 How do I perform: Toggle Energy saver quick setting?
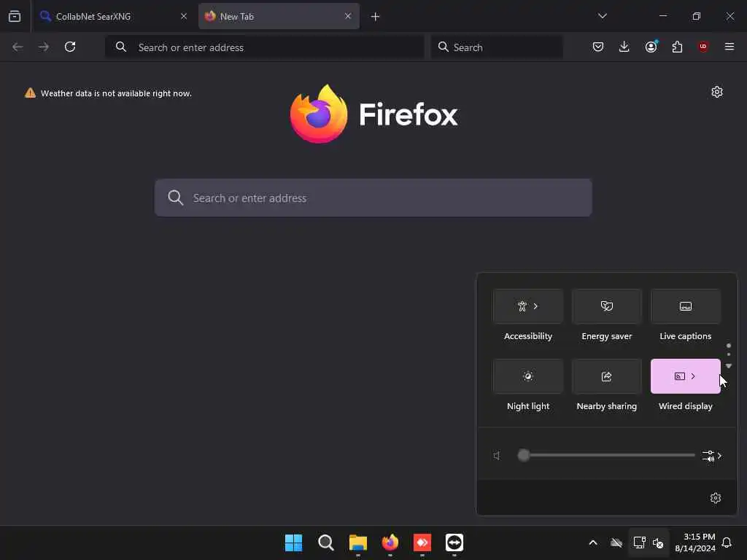click(x=606, y=306)
